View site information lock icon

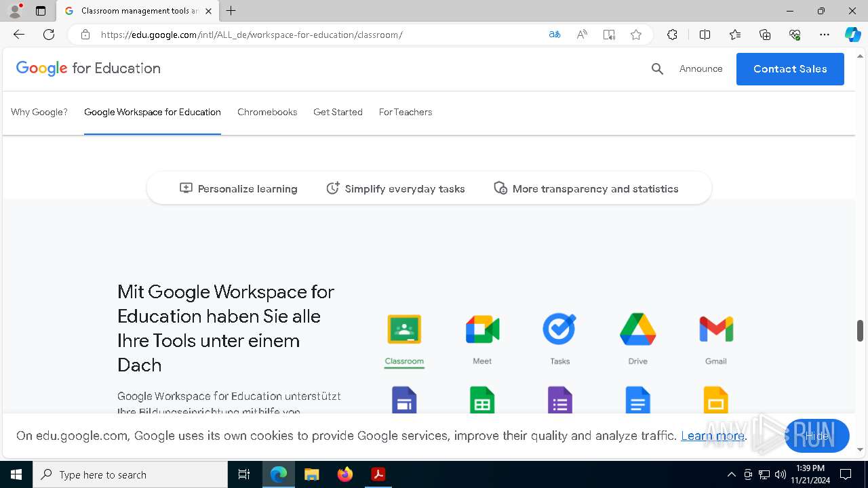(x=85, y=35)
